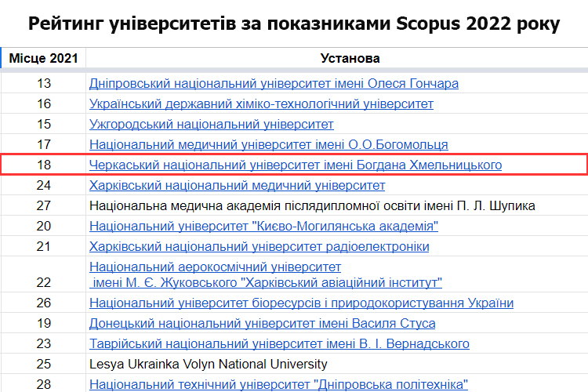
Task: Open the "Києво-Могилянська академія" university link
Action: (x=263, y=226)
